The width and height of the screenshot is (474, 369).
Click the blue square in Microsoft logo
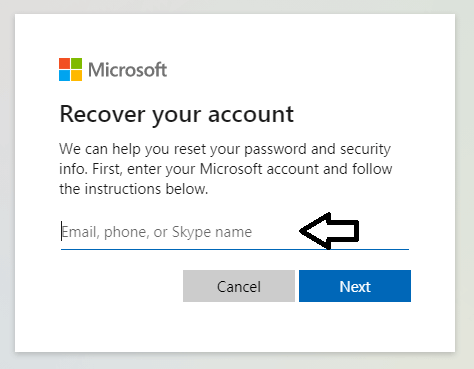(64, 76)
